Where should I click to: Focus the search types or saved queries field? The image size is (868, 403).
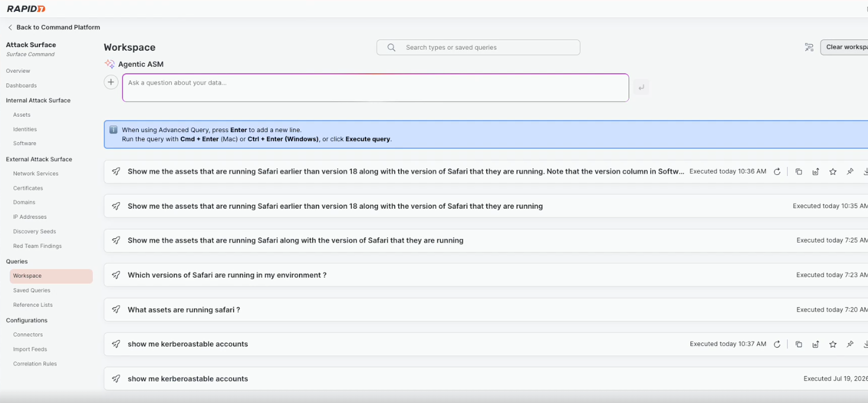tap(478, 47)
